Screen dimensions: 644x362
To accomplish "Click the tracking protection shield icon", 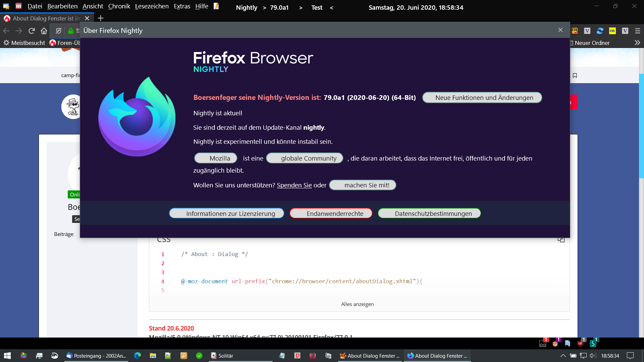I will (x=59, y=31).
